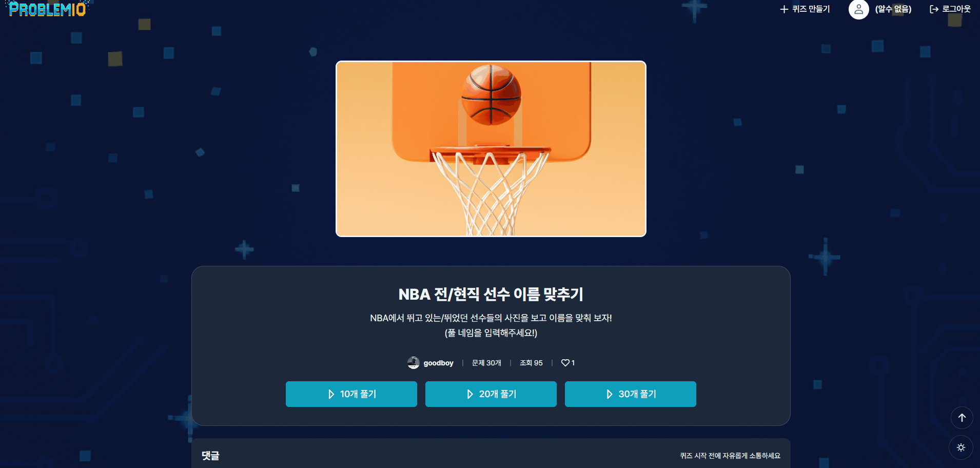Click the (알수 없음) username label
The height and width of the screenshot is (468, 980).
pos(893,9)
